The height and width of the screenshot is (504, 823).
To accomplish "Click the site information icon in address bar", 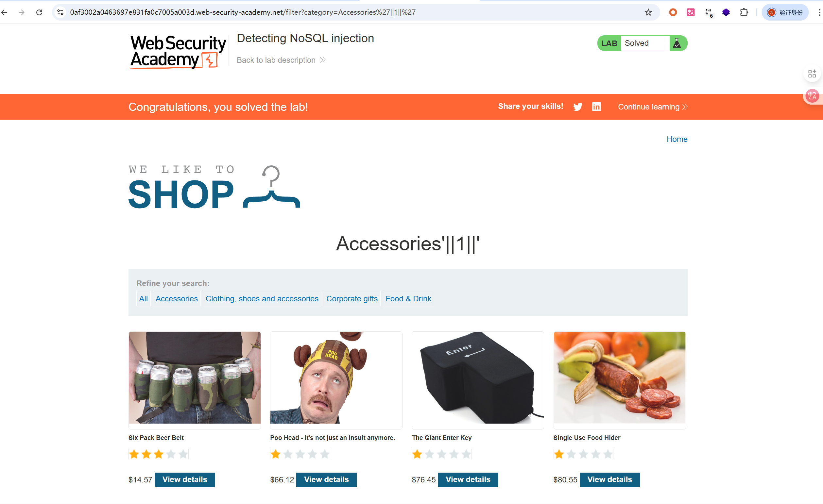I will click(x=60, y=12).
